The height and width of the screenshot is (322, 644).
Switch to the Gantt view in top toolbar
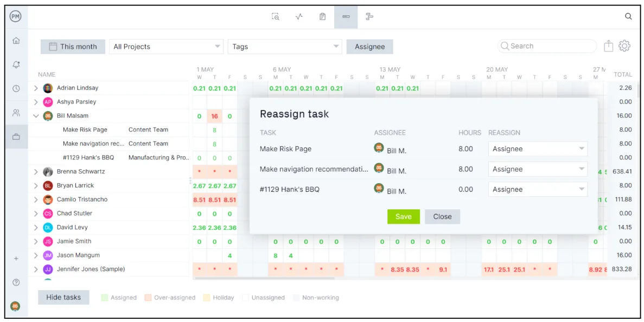pos(369,17)
